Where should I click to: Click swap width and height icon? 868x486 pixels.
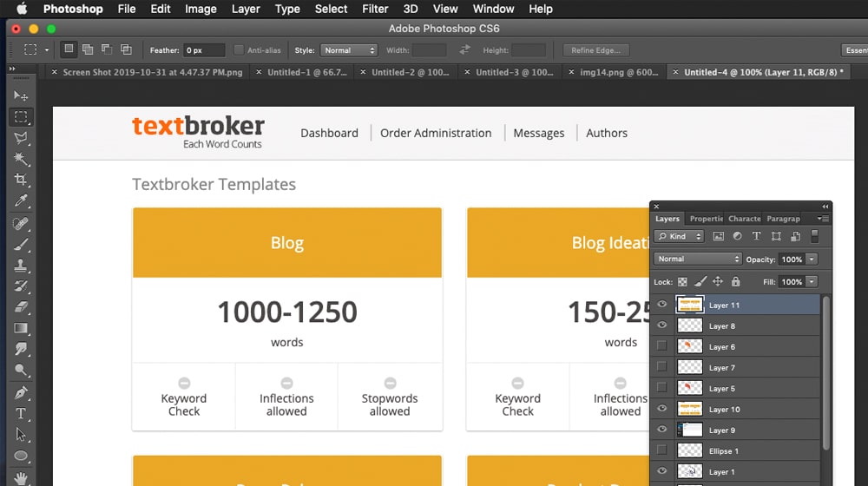click(464, 49)
